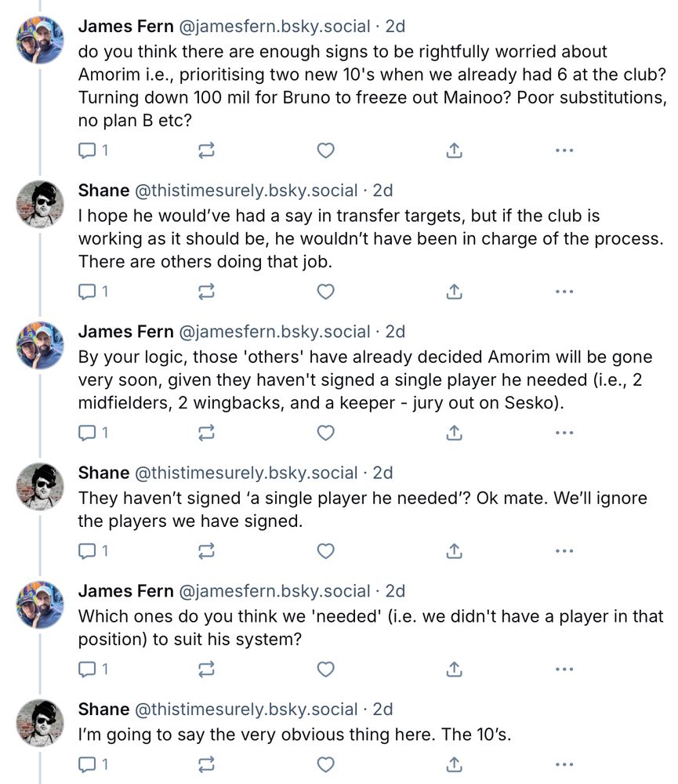
Task: Share Shane's post about transfer targets
Action: pyautogui.click(x=454, y=292)
